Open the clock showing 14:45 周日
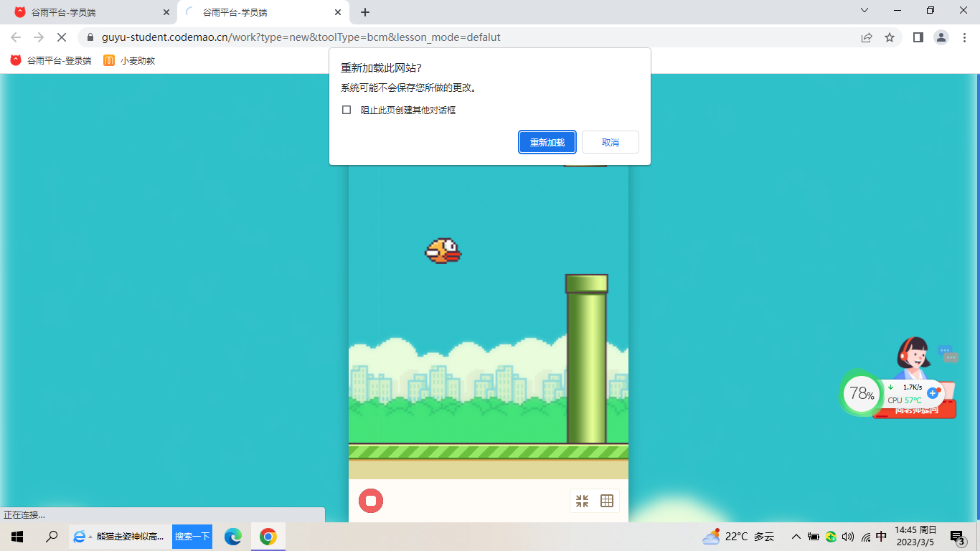980x551 pixels. click(x=915, y=537)
